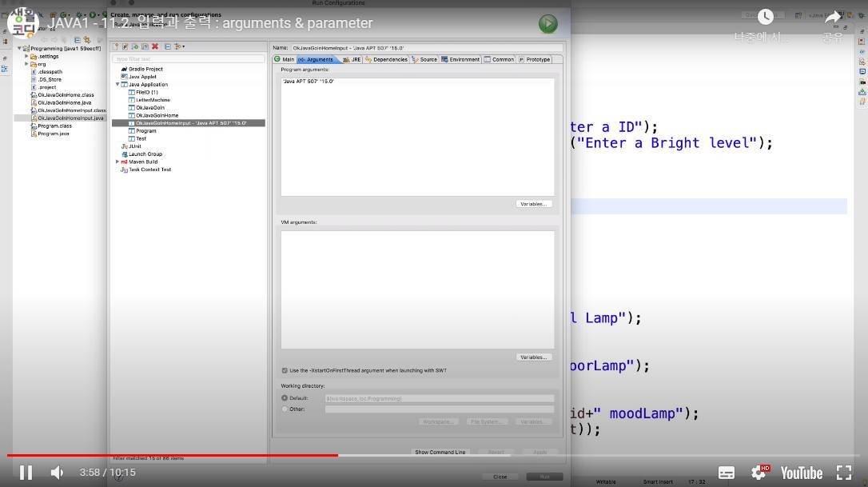This screenshot has height=487, width=868.
Task: Switch to JRE tab
Action: [x=352, y=59]
